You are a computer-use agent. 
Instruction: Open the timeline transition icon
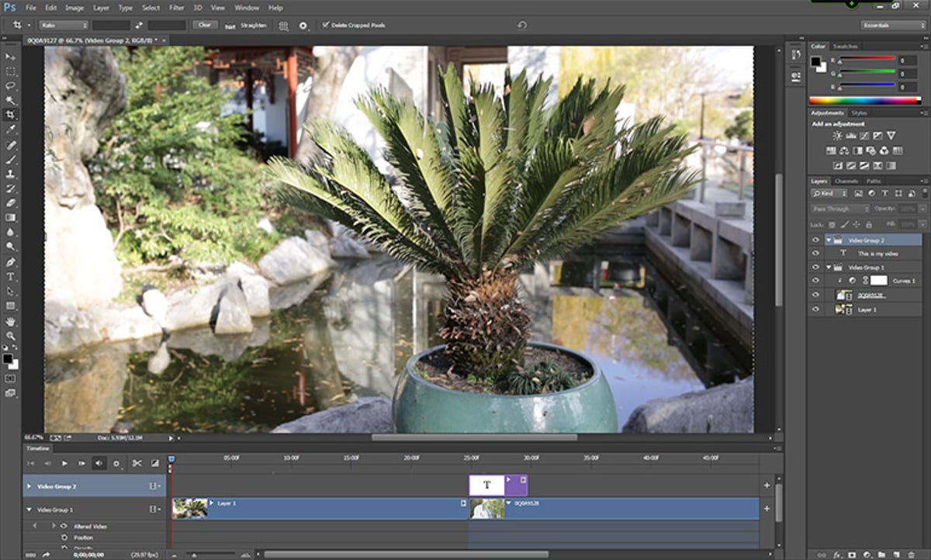155,463
